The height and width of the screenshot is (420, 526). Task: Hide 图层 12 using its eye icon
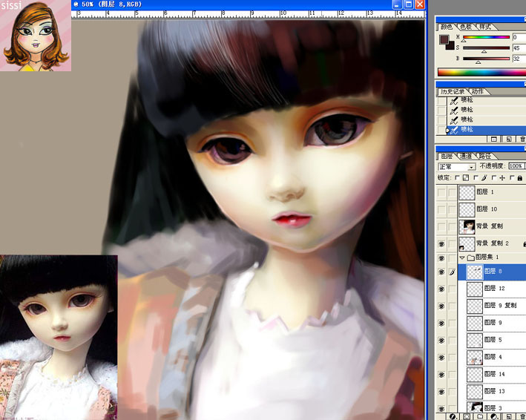coord(441,288)
